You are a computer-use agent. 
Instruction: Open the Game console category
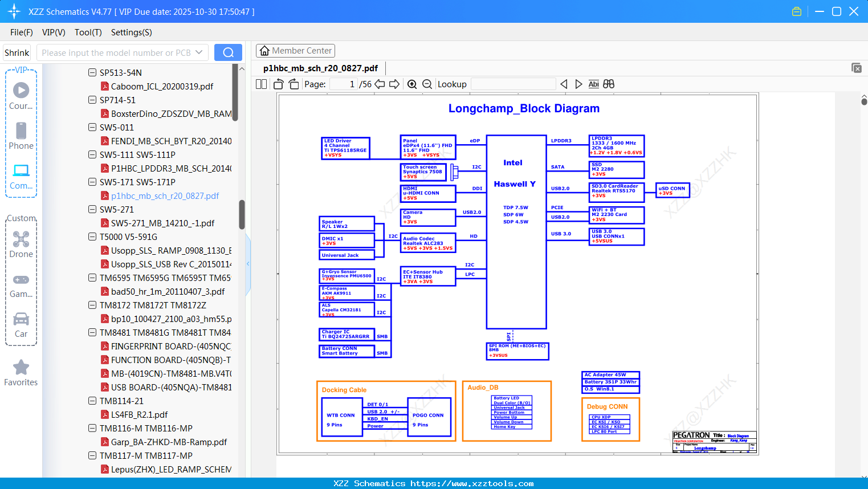pyautogui.click(x=21, y=286)
